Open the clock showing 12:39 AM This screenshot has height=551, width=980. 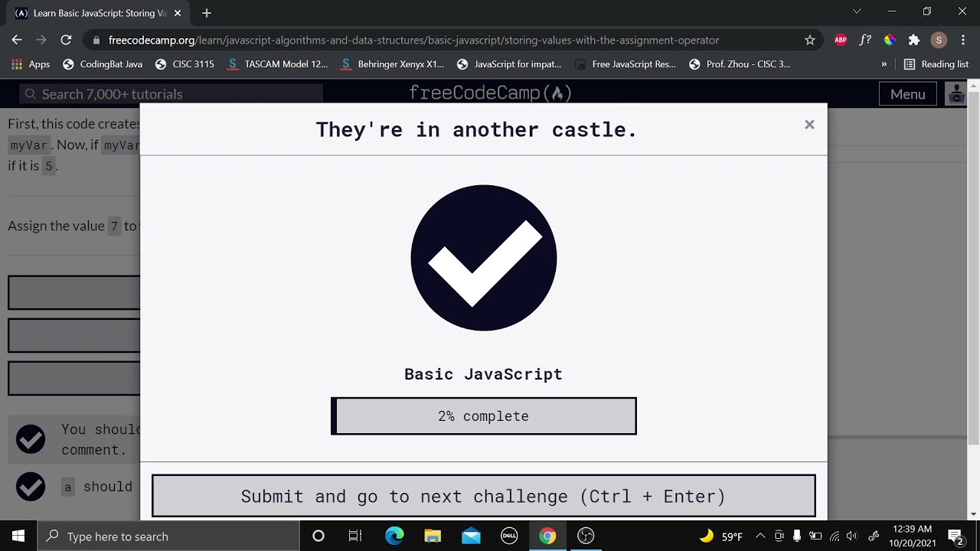click(x=912, y=536)
